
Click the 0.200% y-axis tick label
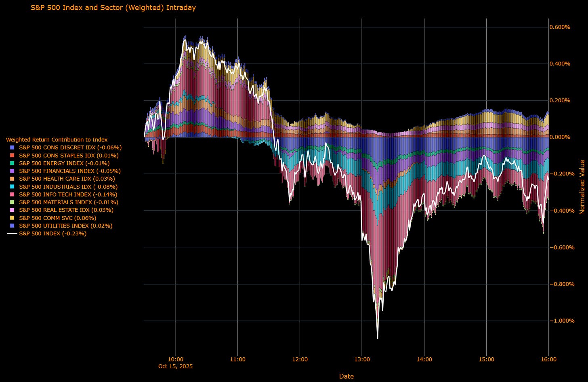(560, 100)
